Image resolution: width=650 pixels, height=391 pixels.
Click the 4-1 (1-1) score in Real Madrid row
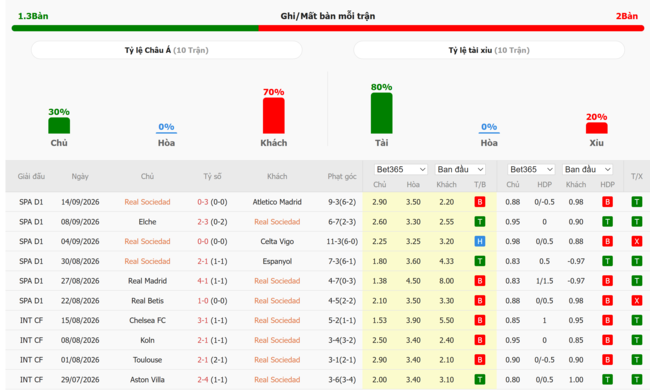click(212, 281)
